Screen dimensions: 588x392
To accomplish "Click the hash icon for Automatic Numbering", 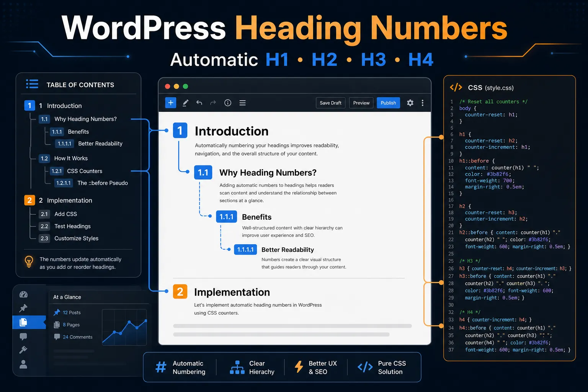I will (x=161, y=367).
